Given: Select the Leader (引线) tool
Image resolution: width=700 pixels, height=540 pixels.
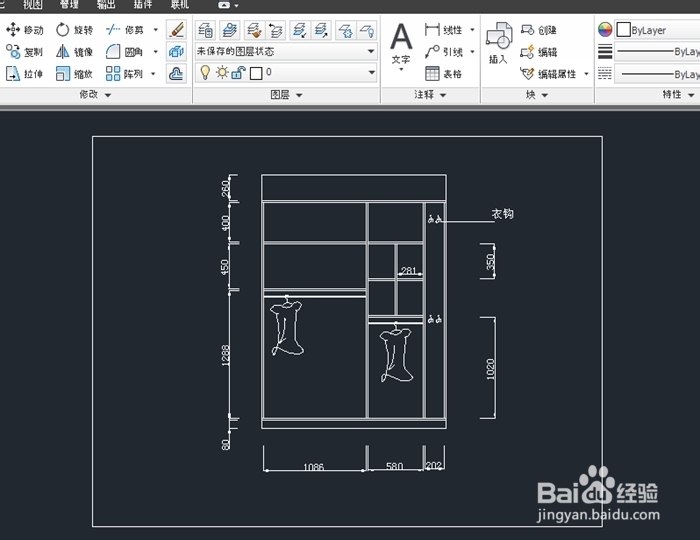Looking at the screenshot, I should tap(443, 52).
